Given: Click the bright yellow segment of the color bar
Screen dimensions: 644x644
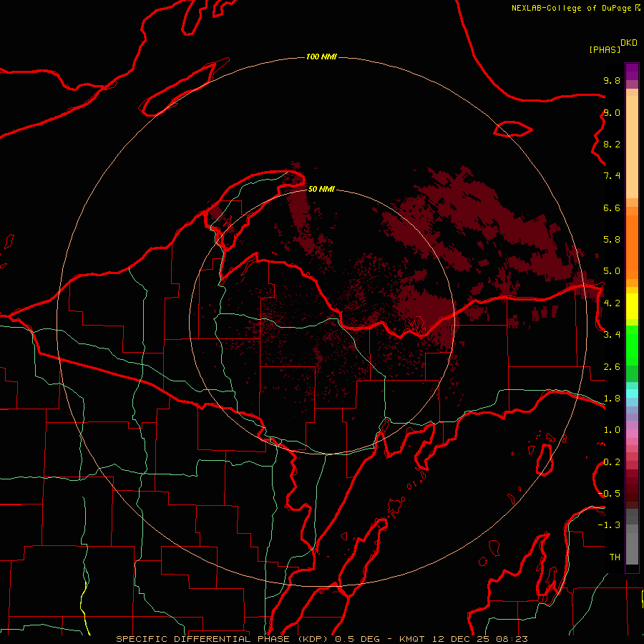Looking at the screenshot, I should coord(632,306).
